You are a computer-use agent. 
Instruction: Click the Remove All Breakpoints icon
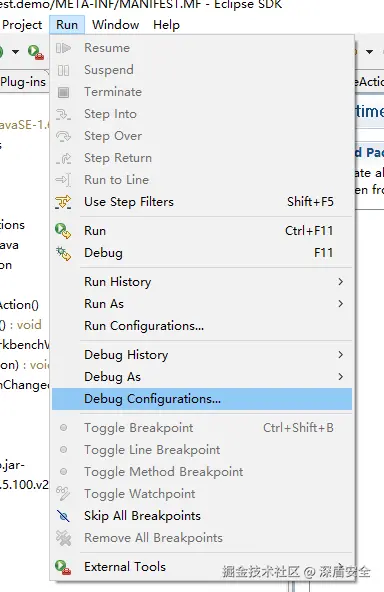pyautogui.click(x=63, y=538)
